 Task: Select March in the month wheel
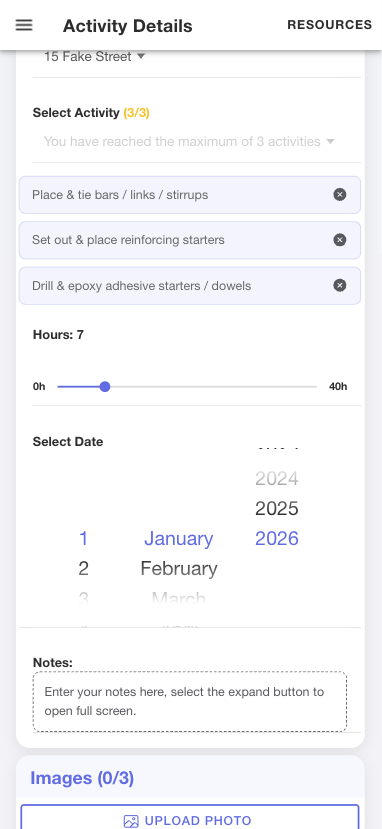pos(179,598)
